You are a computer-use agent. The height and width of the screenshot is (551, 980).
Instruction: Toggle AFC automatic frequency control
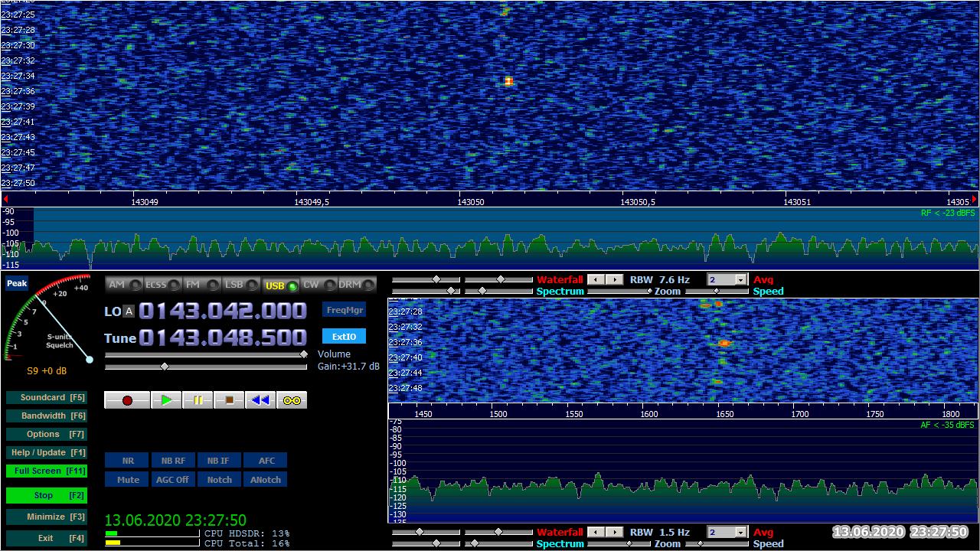[x=266, y=461]
